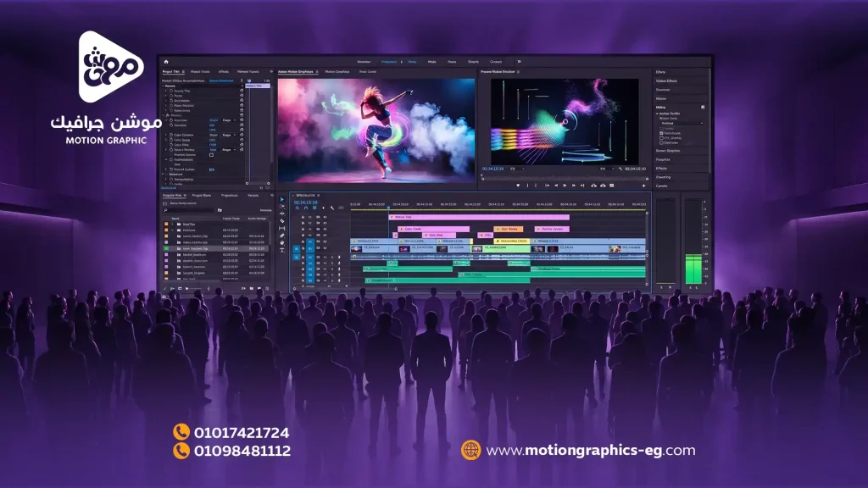This screenshot has width=868, height=488.
Task: Click thumbnail zoom slider at project panel bottom
Action: tap(195, 289)
